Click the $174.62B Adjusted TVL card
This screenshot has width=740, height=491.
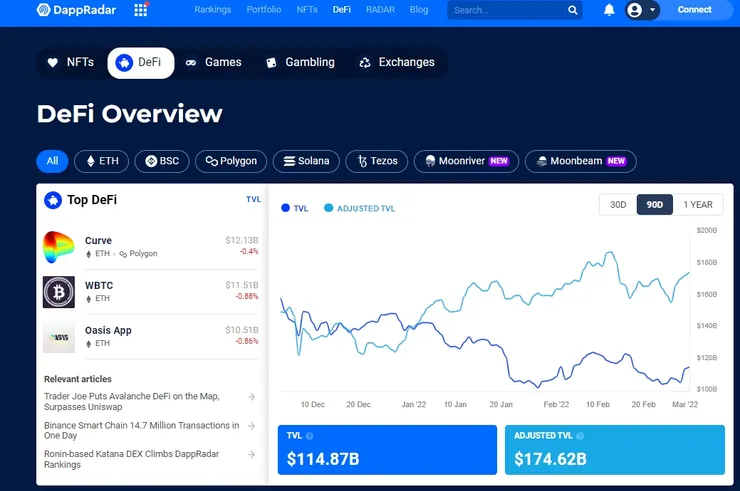(614, 450)
